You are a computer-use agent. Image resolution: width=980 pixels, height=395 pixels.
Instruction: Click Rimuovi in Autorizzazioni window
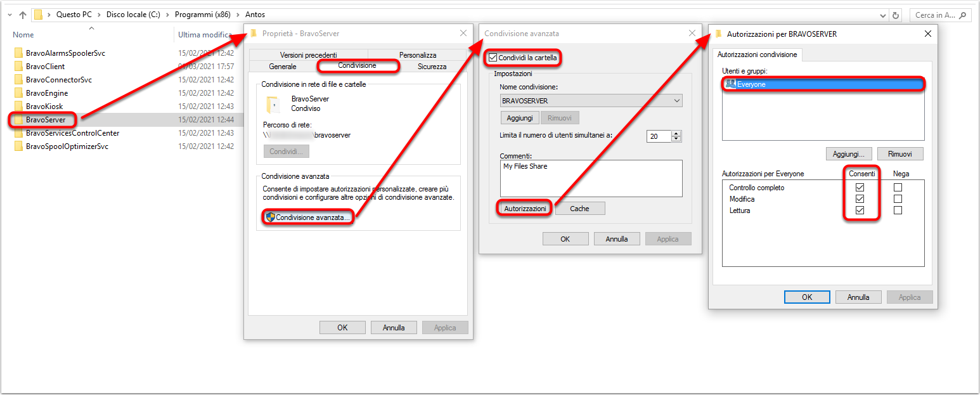pos(900,154)
